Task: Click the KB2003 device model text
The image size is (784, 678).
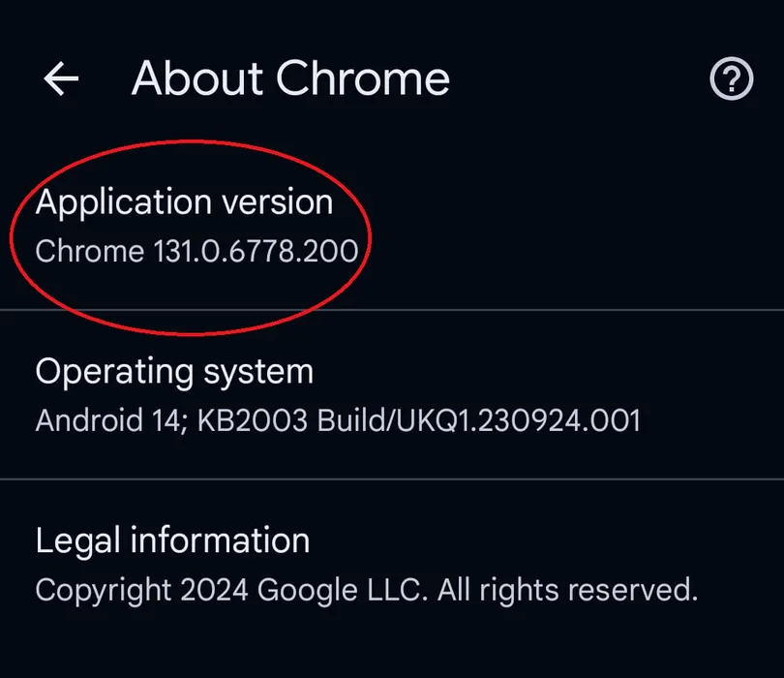Action: tap(252, 419)
